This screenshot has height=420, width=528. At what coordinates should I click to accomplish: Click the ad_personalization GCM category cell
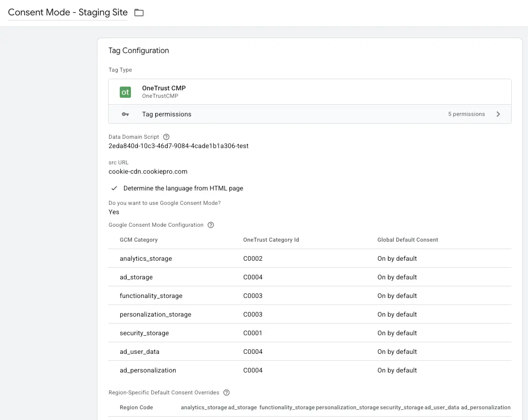coord(148,371)
